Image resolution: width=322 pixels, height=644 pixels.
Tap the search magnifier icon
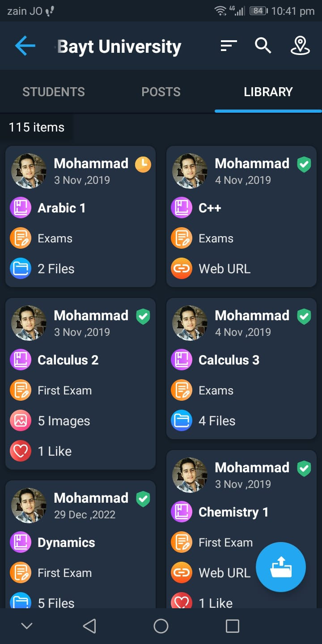coord(263,46)
